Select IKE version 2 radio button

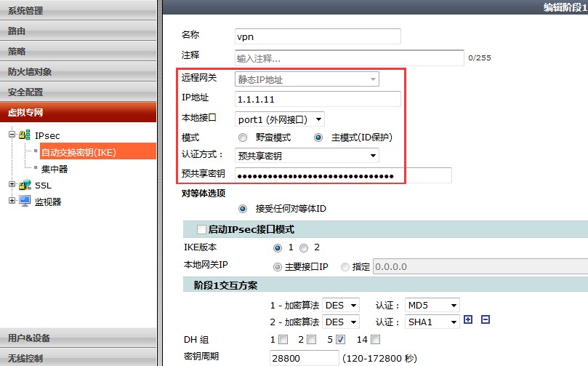coord(304,248)
